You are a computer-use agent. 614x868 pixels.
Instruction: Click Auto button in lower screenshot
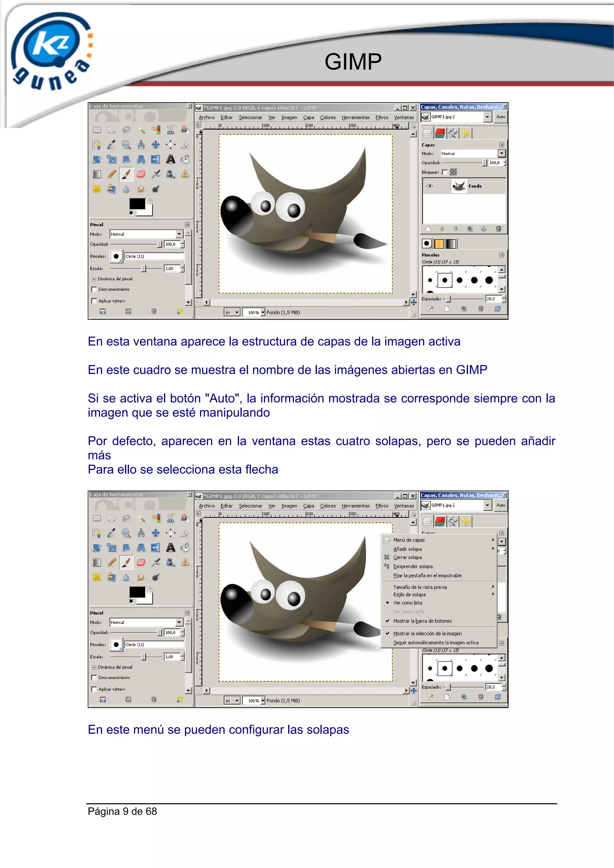pyautogui.click(x=500, y=505)
